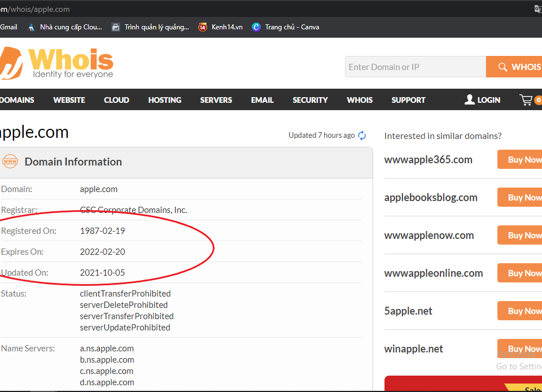
Task: Click the refresh icon next to Updated
Action: click(362, 136)
